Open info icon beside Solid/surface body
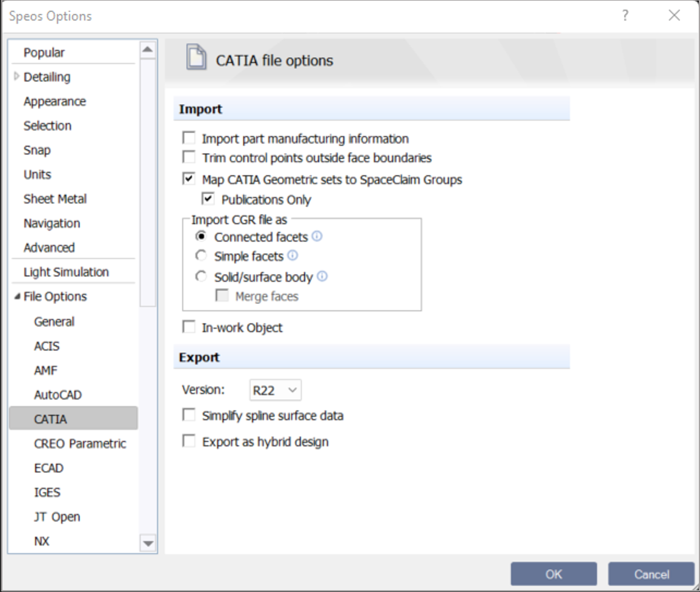This screenshot has height=592, width=700. pos(322,277)
